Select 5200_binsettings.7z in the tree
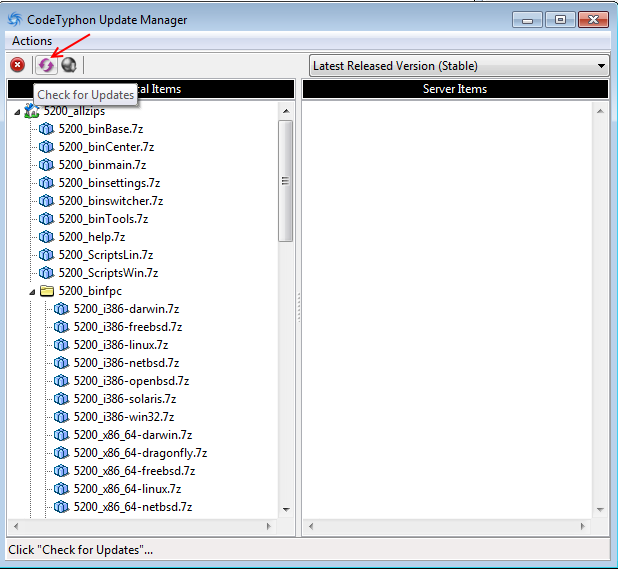 click(x=110, y=183)
